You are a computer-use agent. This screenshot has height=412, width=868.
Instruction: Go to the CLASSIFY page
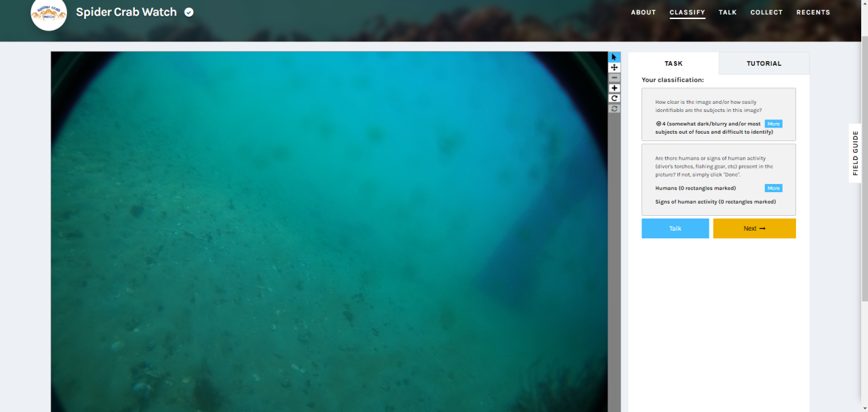click(688, 12)
